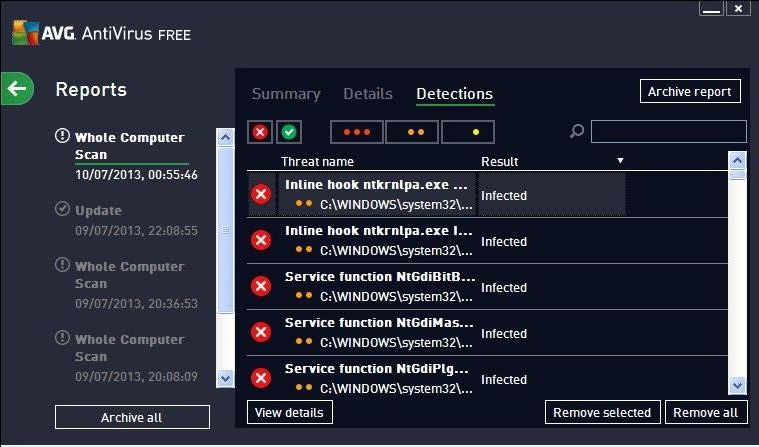The height and width of the screenshot is (447, 759).
Task: Focus the detections search field
Action: (668, 131)
